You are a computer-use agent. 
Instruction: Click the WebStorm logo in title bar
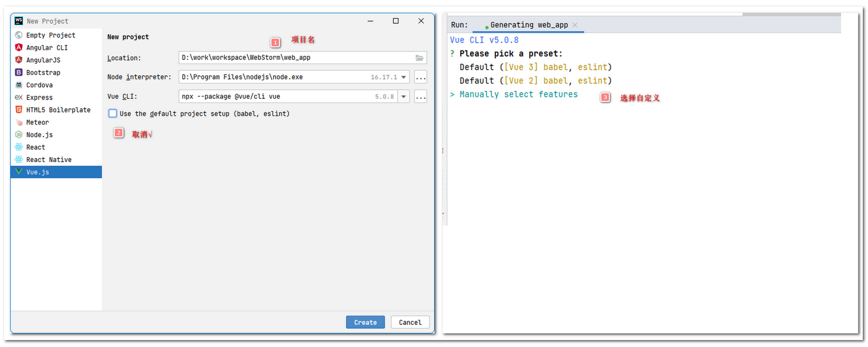point(19,21)
